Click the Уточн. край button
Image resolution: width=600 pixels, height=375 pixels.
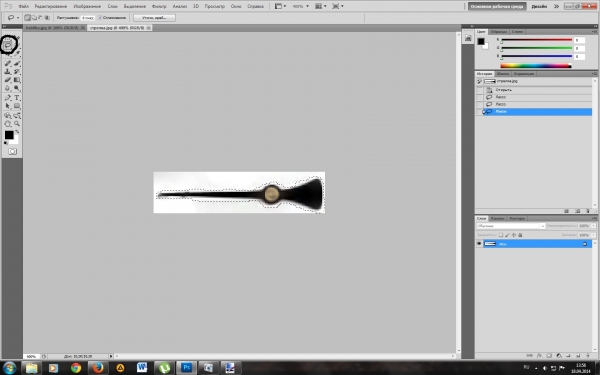(154, 18)
